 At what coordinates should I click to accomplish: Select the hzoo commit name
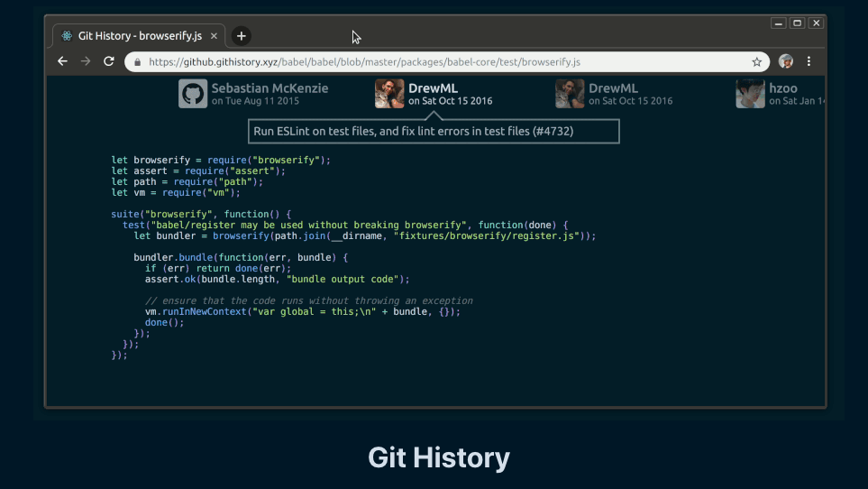click(783, 88)
